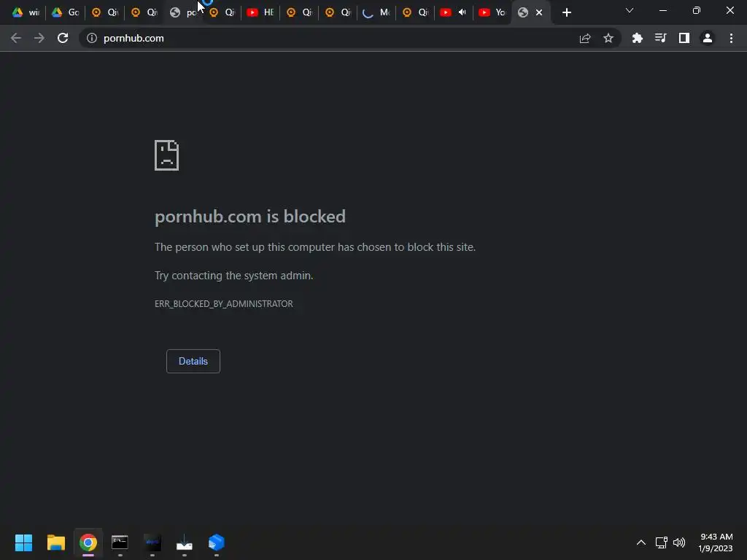747x560 pixels.
Task: Open Chrome's three-dot menu
Action: (x=731, y=38)
